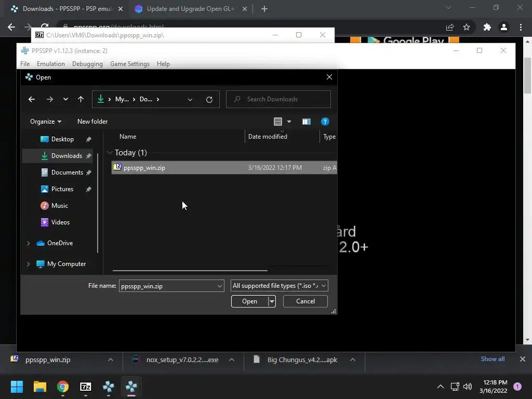
Task: Expand the My Computer tree node
Action: point(29,263)
